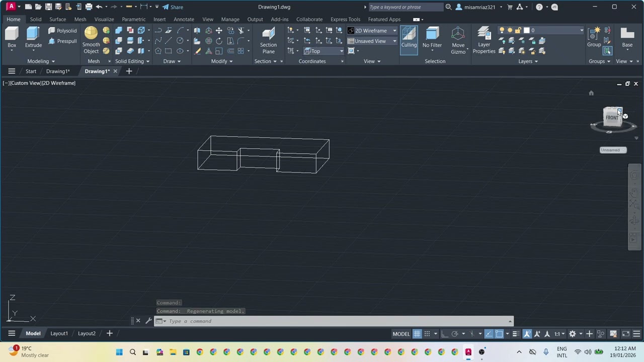Toggle lineweight display in status bar
Image resolution: width=644 pixels, height=362 pixels.
516,334
